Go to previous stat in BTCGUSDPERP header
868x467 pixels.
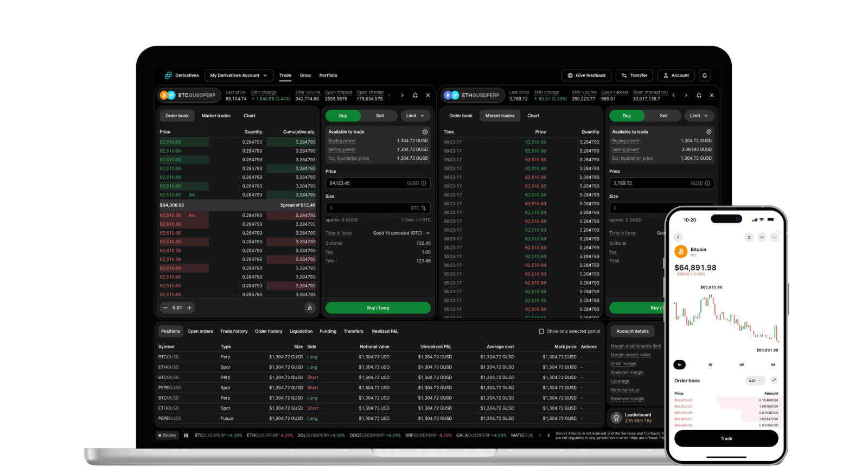[390, 95]
